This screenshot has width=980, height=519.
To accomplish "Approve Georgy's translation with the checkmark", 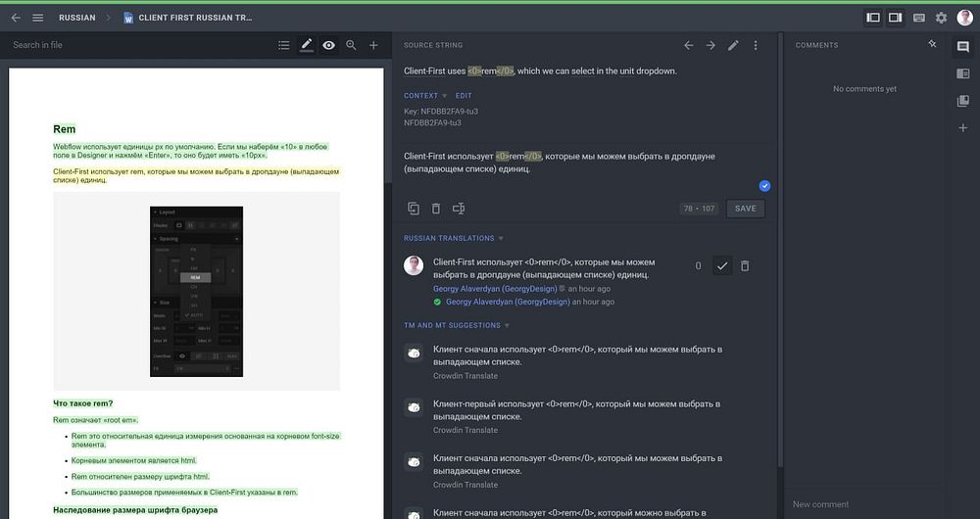I will click(722, 266).
